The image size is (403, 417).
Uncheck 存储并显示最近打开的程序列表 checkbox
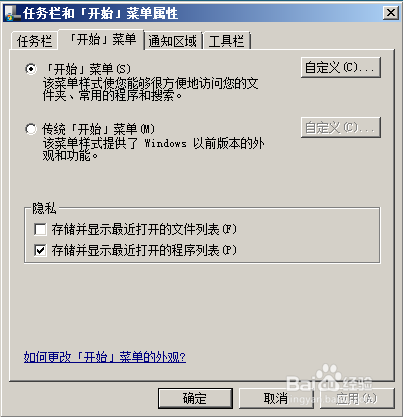(x=40, y=250)
